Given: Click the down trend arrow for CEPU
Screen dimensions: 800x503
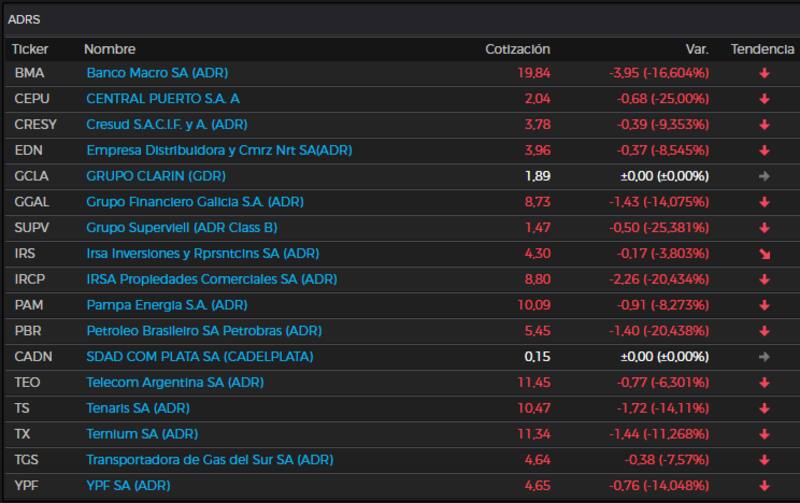Looking at the screenshot, I should coord(764,99).
